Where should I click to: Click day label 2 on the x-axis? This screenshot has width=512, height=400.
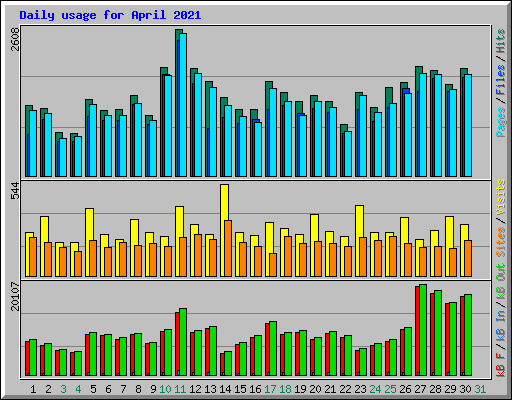[48, 389]
